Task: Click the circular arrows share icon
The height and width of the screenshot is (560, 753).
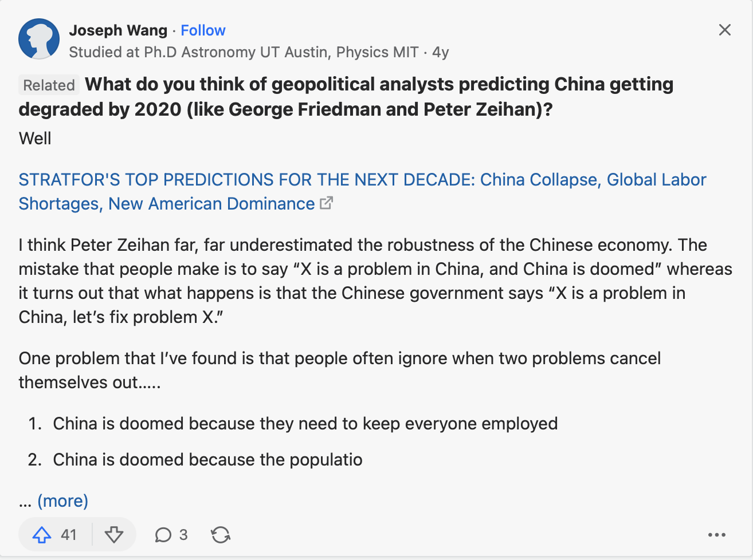Action: (x=221, y=535)
